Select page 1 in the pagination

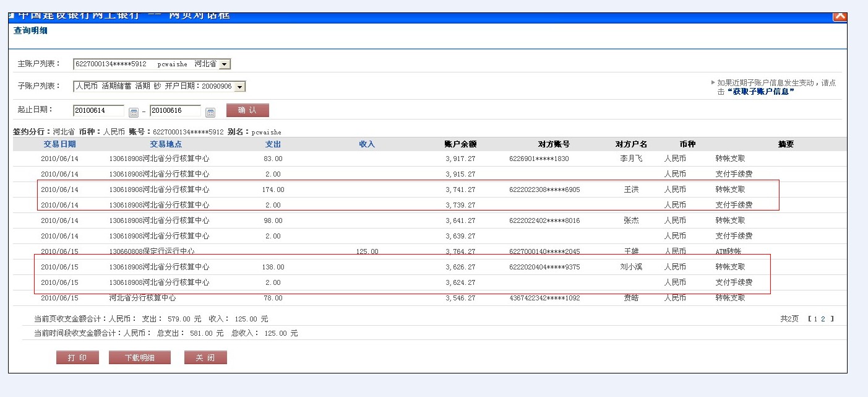pyautogui.click(x=815, y=319)
